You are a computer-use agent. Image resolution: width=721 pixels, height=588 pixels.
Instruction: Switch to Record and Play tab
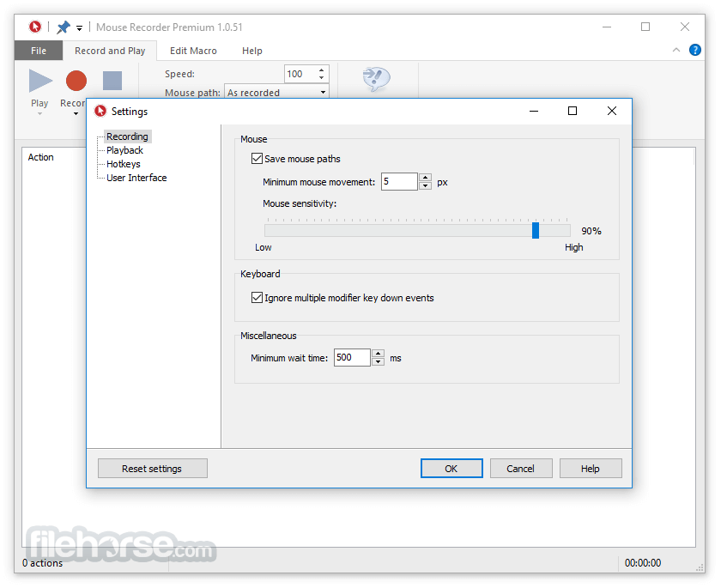pos(110,51)
